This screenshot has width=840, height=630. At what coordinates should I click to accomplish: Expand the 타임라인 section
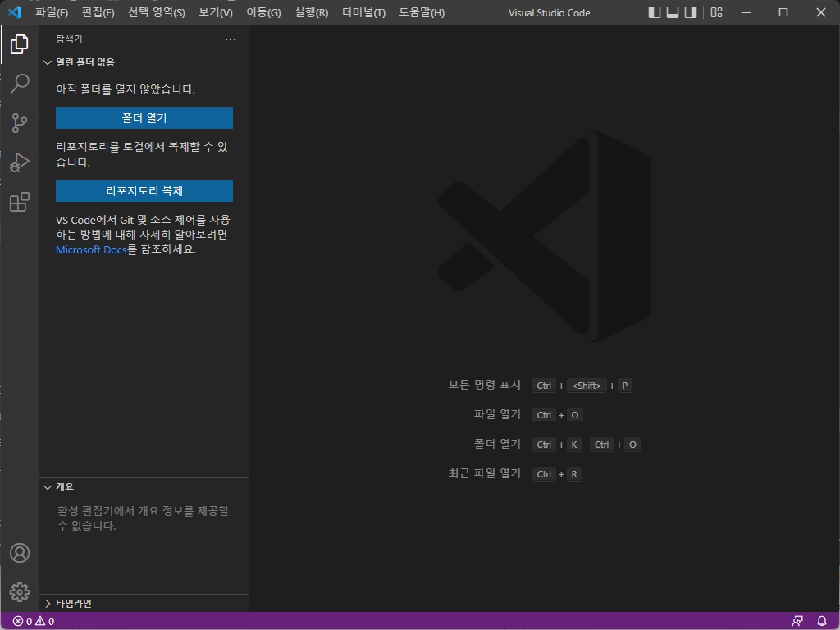pyautogui.click(x=144, y=603)
